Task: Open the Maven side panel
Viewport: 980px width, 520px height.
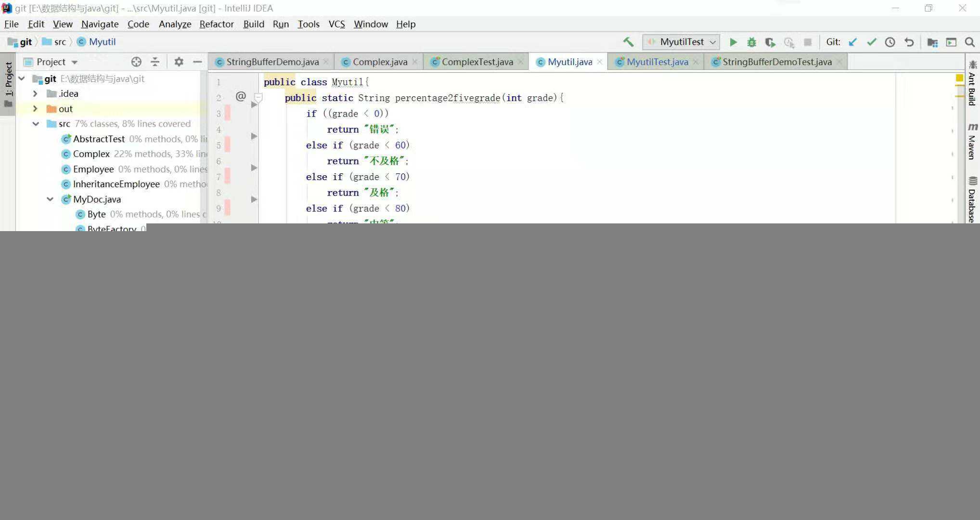Action: [x=972, y=141]
